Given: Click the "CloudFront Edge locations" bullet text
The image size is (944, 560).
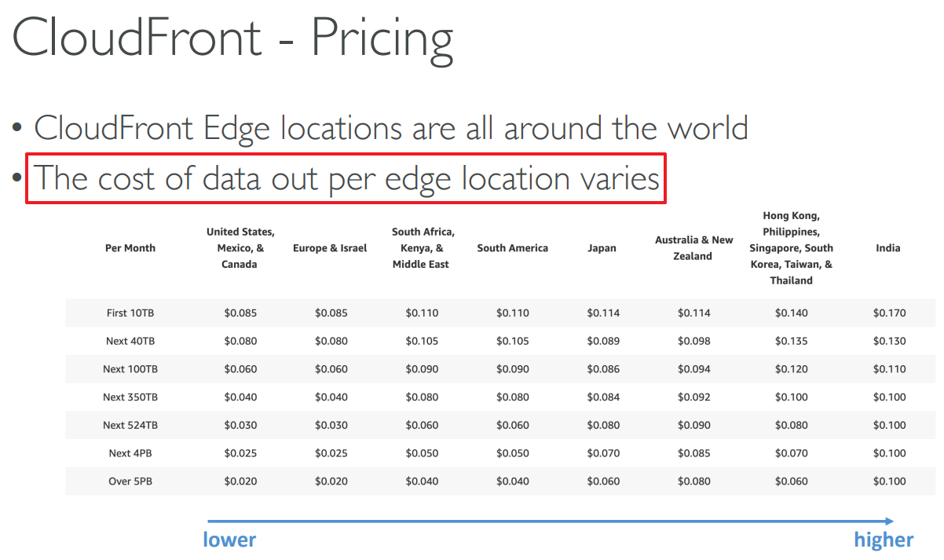Looking at the screenshot, I should pos(390,128).
